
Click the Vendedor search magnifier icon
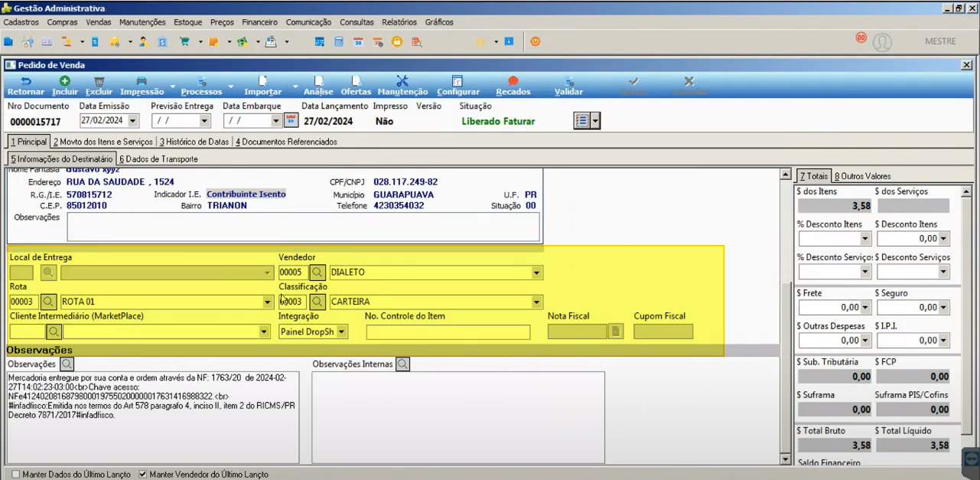pyautogui.click(x=317, y=273)
